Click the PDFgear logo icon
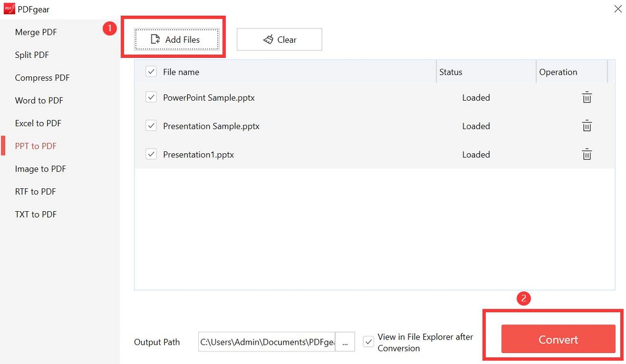Viewport: 626px width, 364px height. (x=9, y=9)
